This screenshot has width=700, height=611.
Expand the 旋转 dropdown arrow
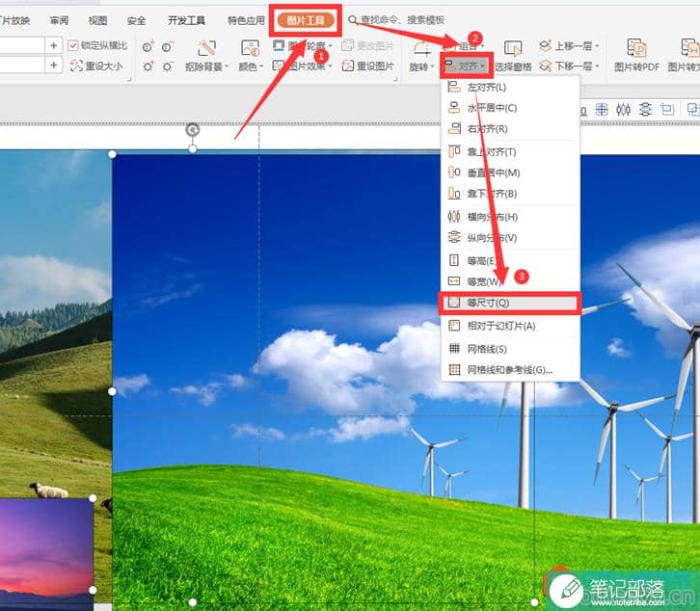[x=432, y=66]
